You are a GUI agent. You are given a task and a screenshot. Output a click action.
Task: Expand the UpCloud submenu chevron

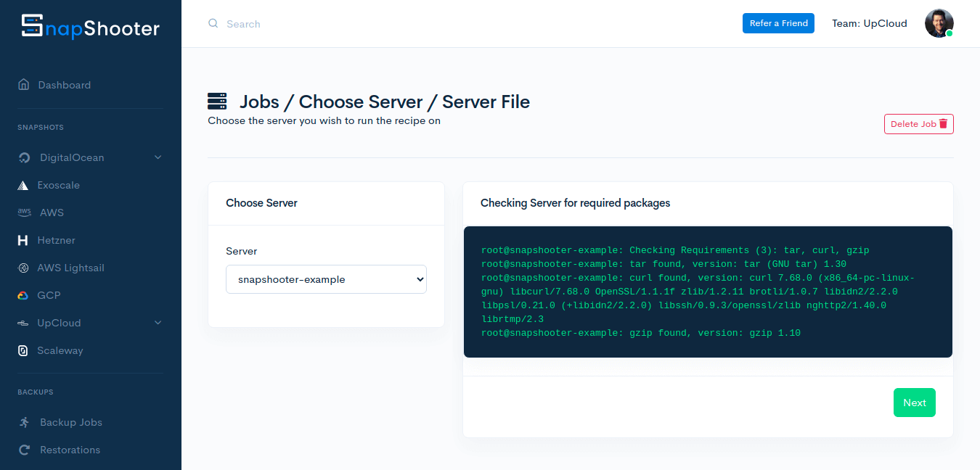coord(158,323)
